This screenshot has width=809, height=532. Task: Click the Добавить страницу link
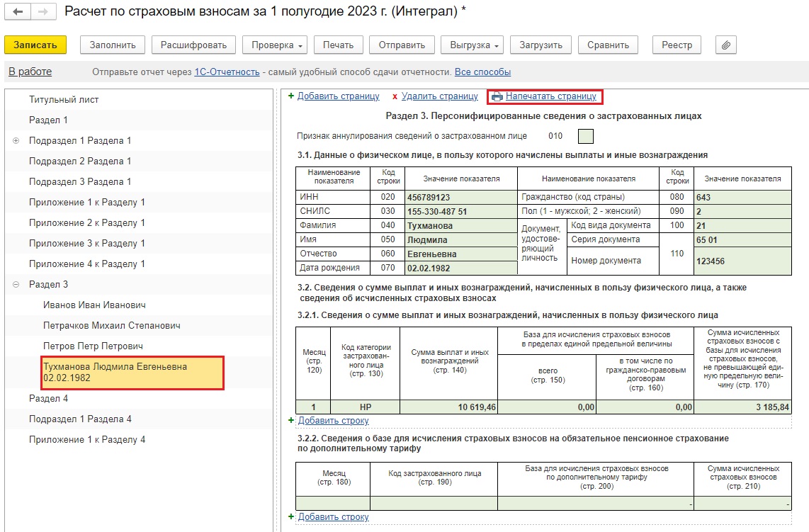click(x=339, y=96)
